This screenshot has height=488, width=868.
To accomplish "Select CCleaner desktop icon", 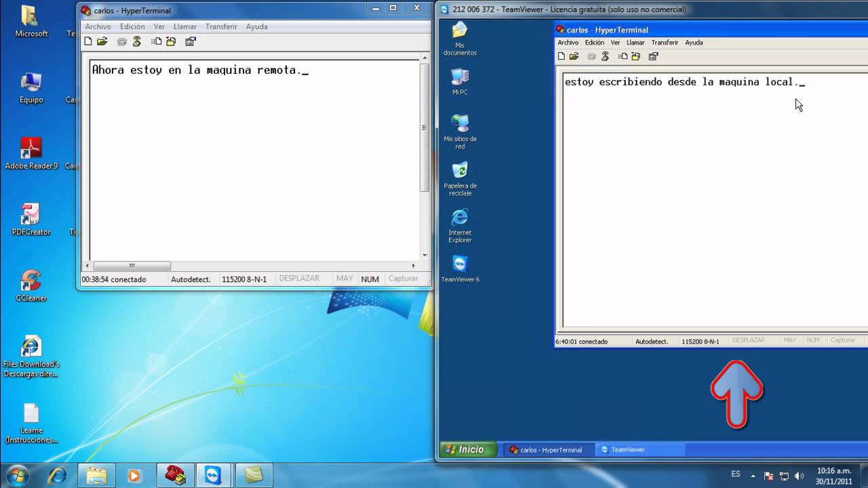I will 31,285.
